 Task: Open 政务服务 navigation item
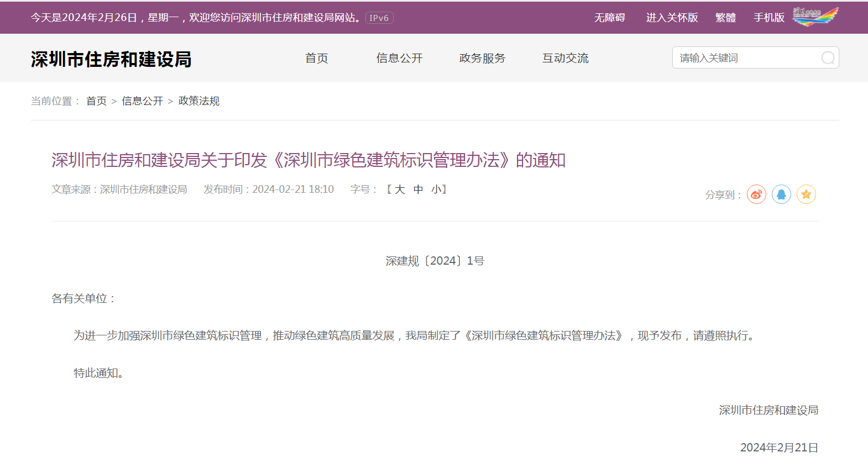point(483,58)
